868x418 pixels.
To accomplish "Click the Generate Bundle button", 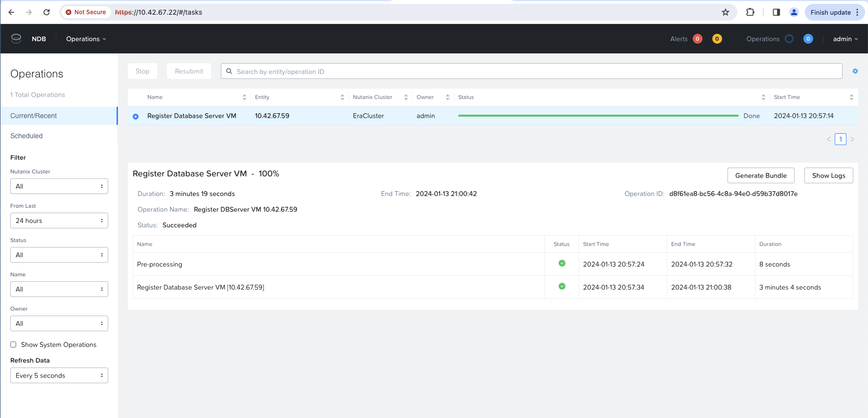I will tap(760, 175).
